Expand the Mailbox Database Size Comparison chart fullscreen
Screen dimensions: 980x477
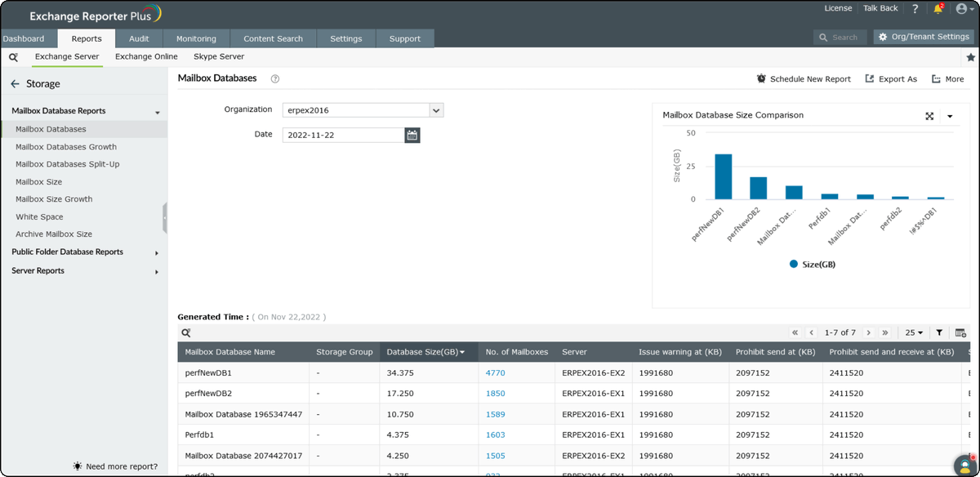(929, 115)
